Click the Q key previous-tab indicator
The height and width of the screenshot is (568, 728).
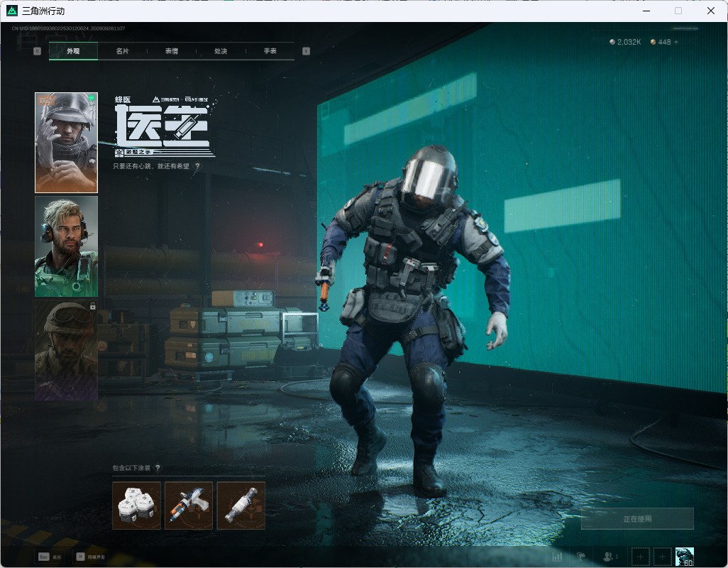point(37,51)
